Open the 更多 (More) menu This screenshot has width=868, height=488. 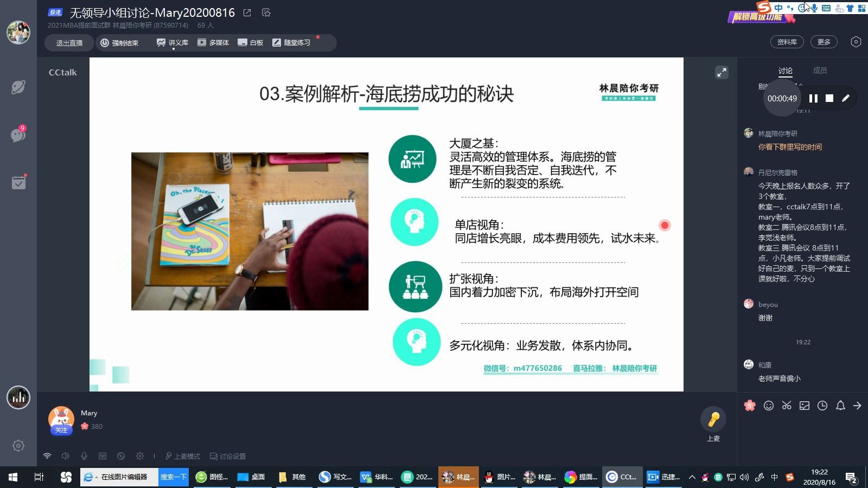point(824,41)
